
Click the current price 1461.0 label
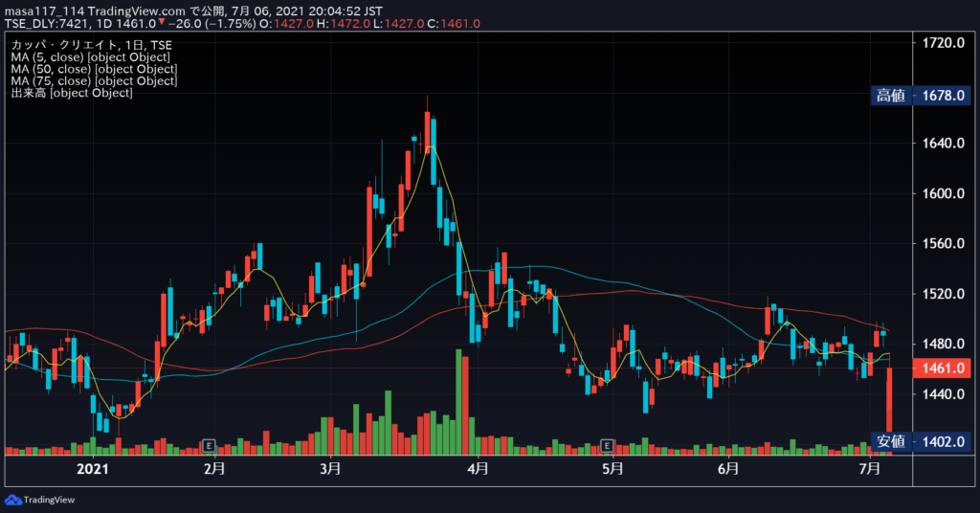[943, 368]
